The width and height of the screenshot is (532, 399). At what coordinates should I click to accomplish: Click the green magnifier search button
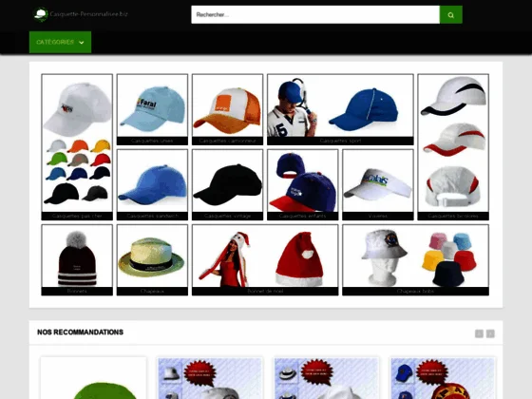(x=450, y=14)
